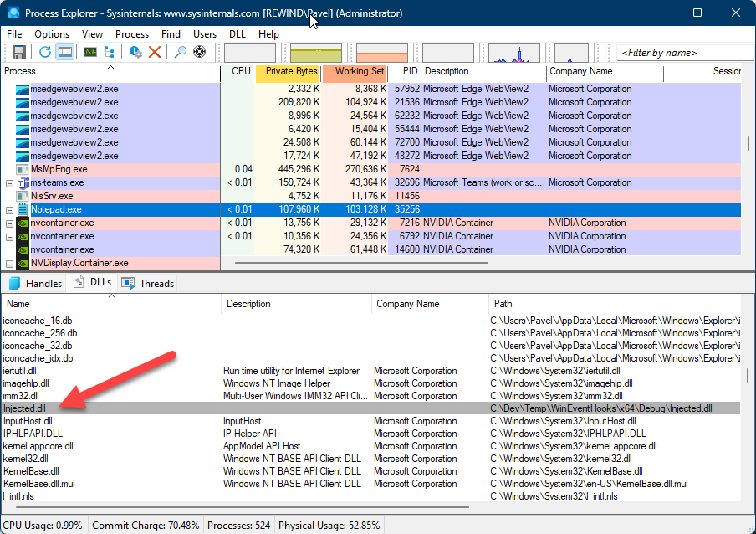Click CPU Usage status bar entry
This screenshot has width=756, height=534.
[43, 526]
